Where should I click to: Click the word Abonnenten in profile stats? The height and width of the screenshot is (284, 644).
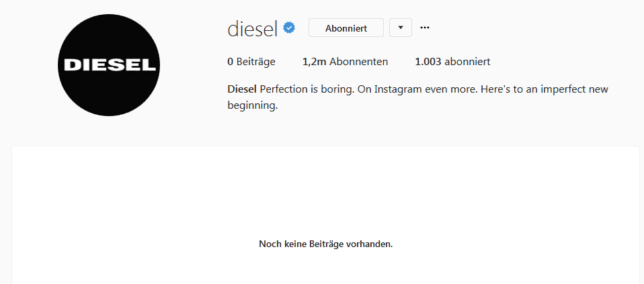358,62
